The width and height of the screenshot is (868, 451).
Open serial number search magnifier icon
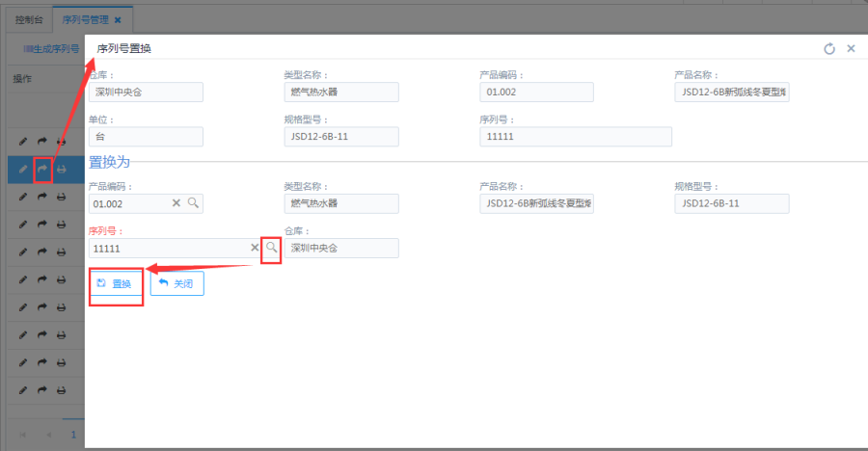(x=271, y=248)
